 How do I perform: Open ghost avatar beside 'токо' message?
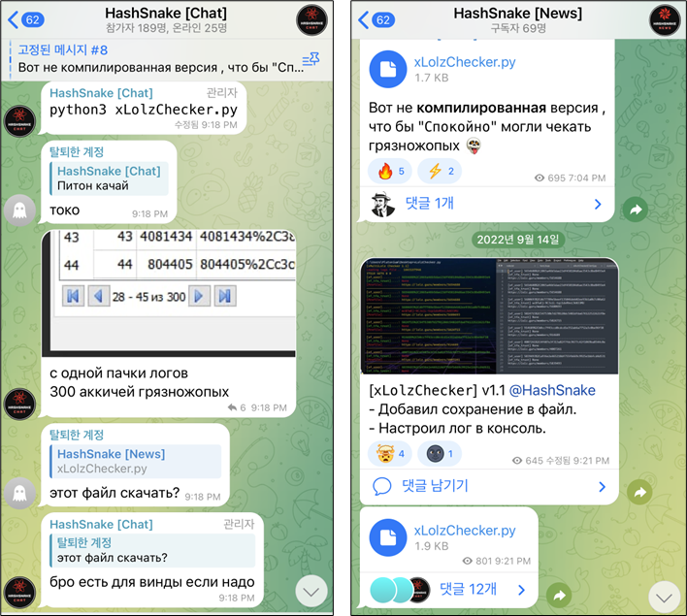coord(19,211)
